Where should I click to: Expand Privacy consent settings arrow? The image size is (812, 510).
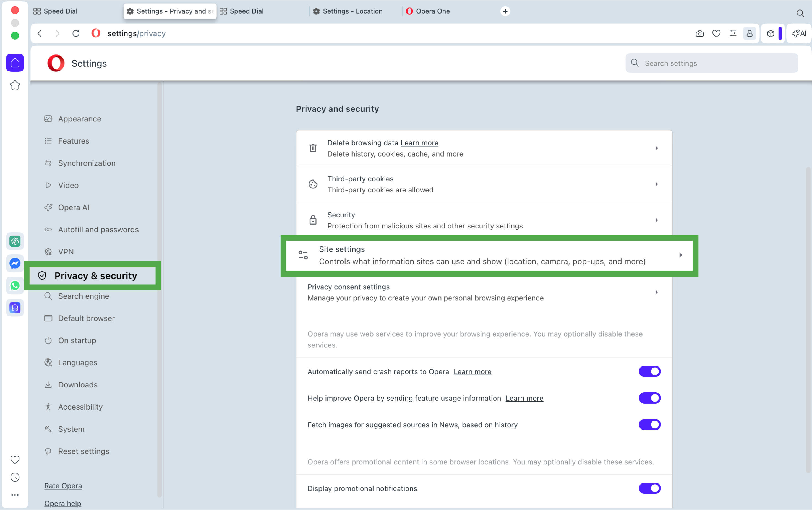tap(656, 292)
